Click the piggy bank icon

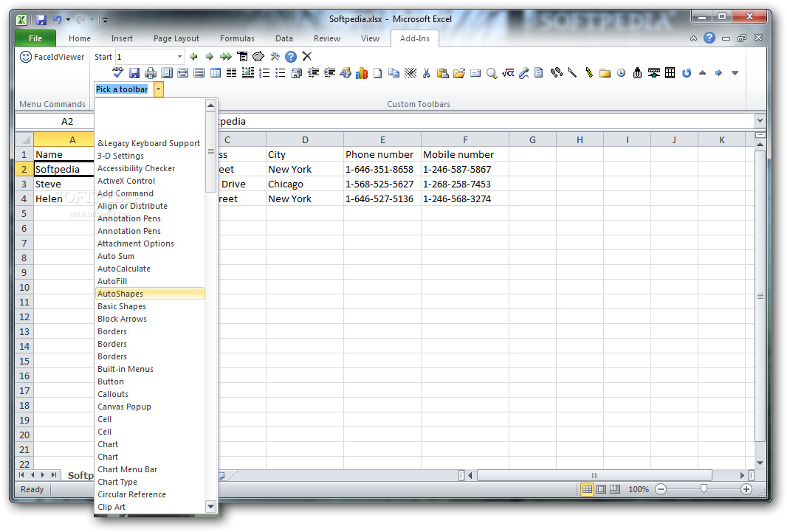click(x=258, y=57)
